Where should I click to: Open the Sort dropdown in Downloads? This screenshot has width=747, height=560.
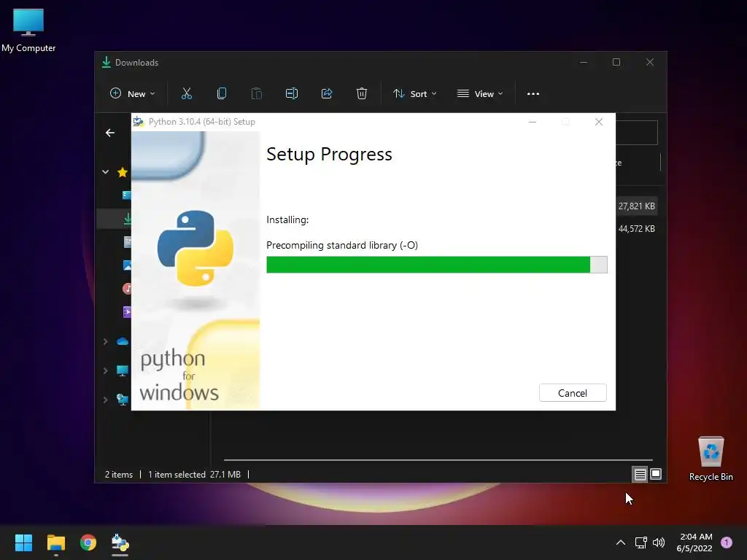click(x=414, y=94)
